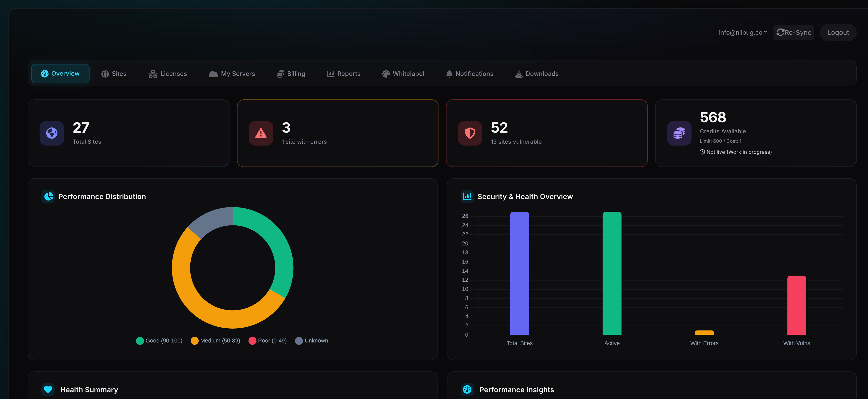Toggle Medium (50-89) legend series
868x399 pixels.
click(215, 341)
